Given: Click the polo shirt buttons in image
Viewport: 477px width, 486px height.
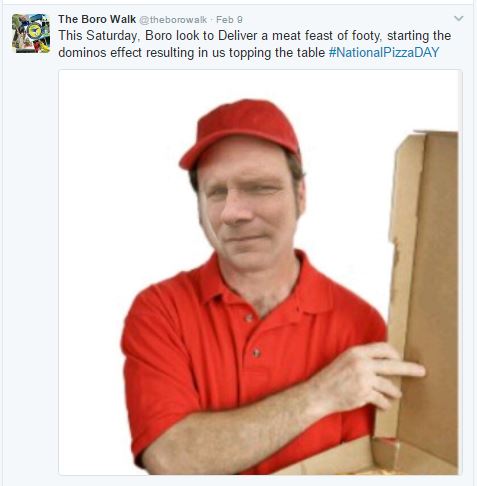Looking at the screenshot, I should point(253,335).
